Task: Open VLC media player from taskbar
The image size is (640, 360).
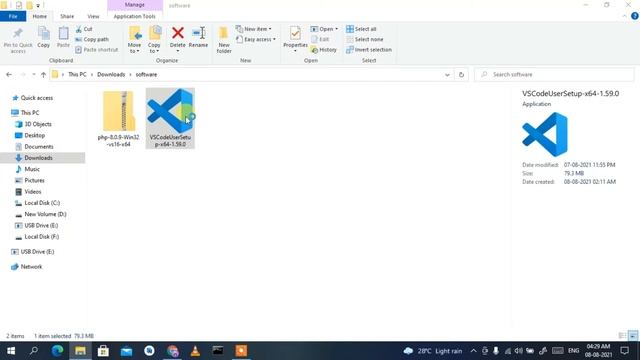Action: pyautogui.click(x=195, y=351)
